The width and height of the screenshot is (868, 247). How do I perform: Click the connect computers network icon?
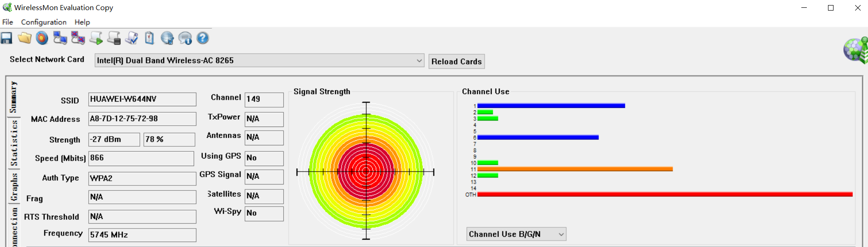click(60, 38)
